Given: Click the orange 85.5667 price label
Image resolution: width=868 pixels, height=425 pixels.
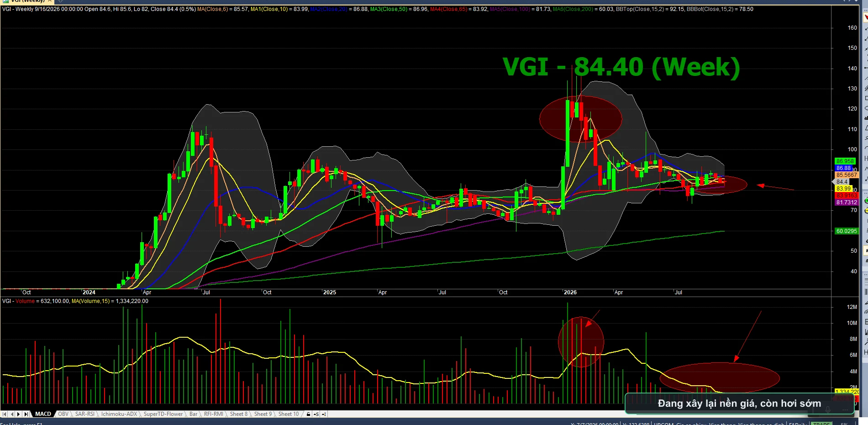Looking at the screenshot, I should pyautogui.click(x=847, y=175).
